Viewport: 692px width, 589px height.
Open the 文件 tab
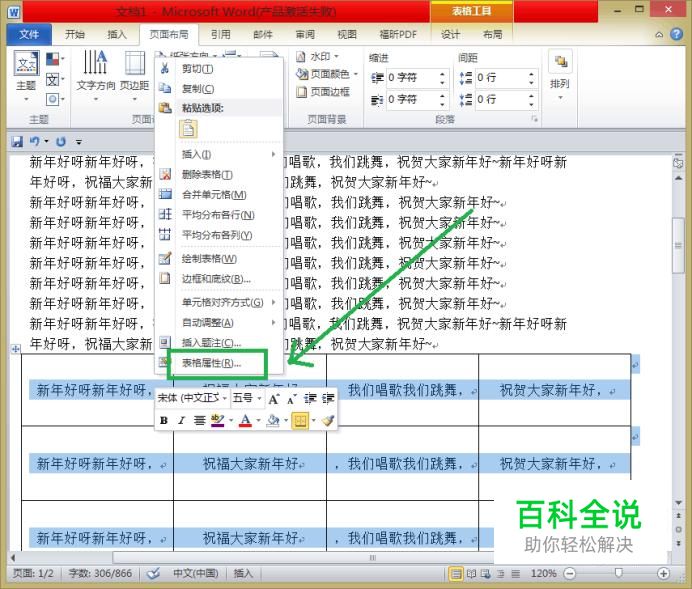coord(29,34)
